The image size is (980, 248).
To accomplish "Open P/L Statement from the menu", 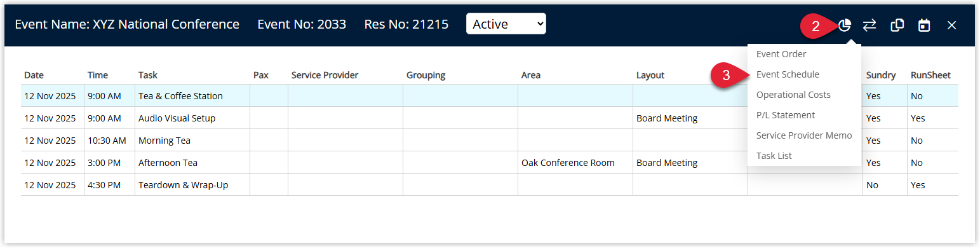I will [x=786, y=115].
